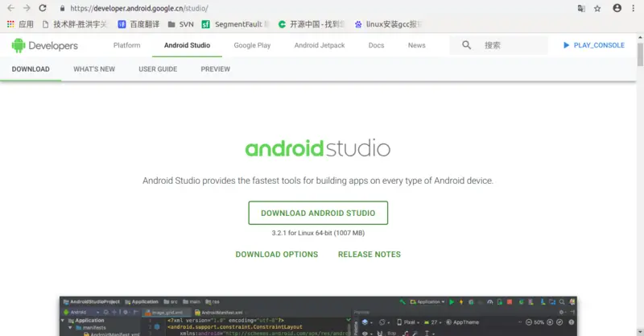Switch to the PREVIEW tab
Viewport: 644px width, 336px height.
point(215,69)
